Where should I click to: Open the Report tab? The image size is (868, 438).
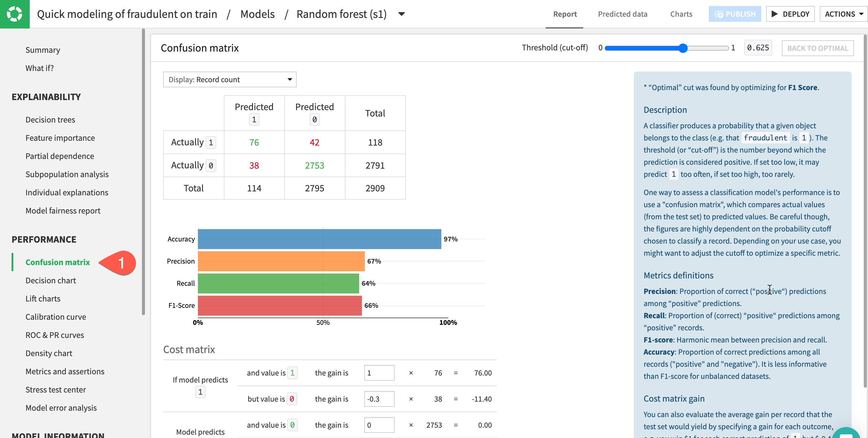565,14
